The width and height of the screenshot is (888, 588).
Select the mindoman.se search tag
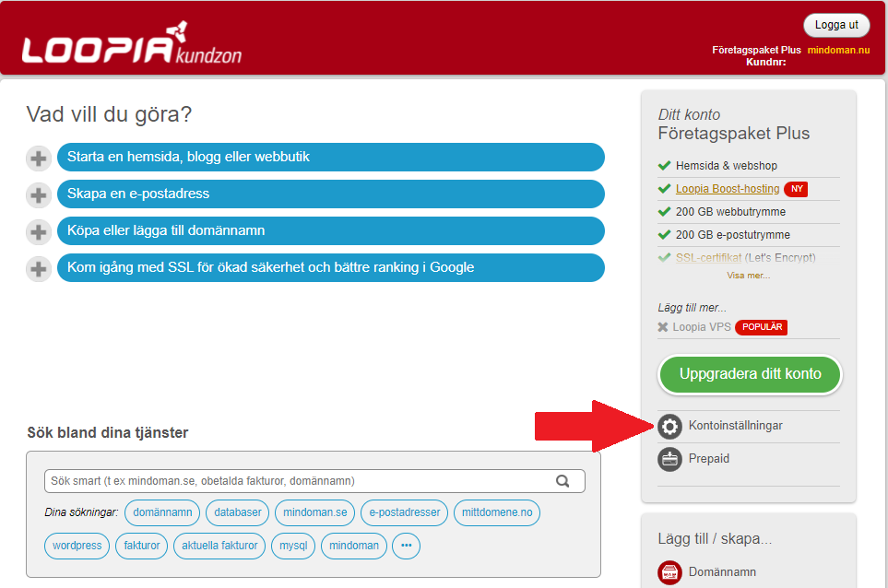coord(314,512)
